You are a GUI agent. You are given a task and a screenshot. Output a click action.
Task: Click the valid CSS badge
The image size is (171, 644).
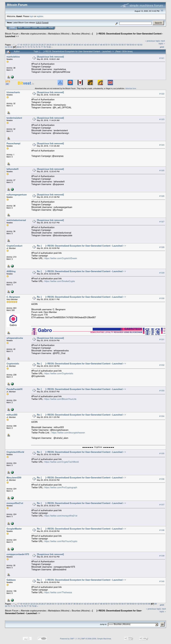pos(144,638)
